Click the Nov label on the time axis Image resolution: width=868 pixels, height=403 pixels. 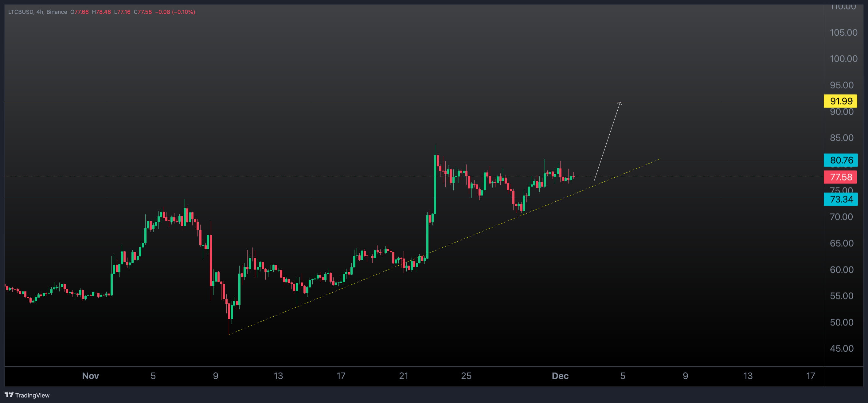coord(90,376)
